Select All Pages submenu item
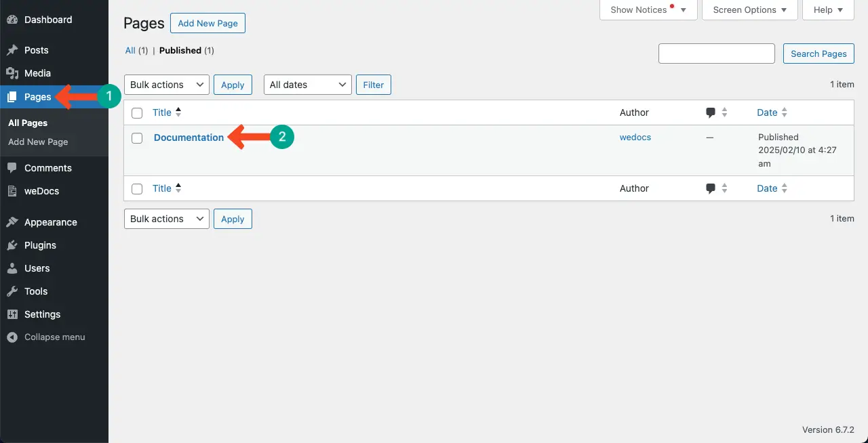 [28, 123]
